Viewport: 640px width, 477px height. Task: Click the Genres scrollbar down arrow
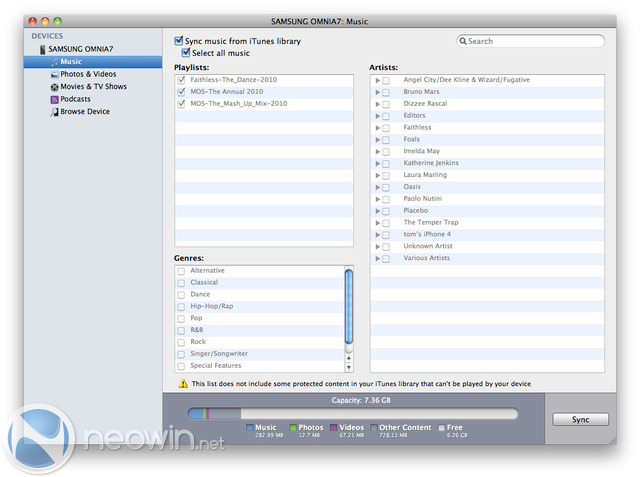[349, 367]
